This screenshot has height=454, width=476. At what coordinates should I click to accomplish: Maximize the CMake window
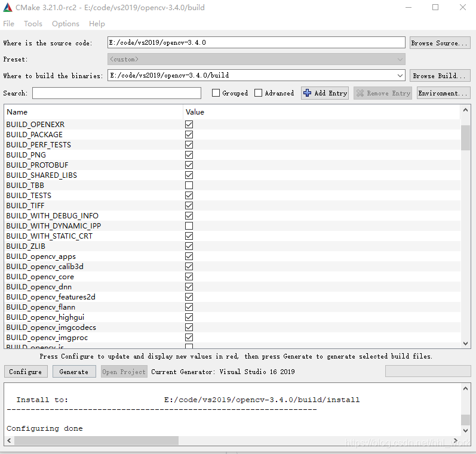435,7
